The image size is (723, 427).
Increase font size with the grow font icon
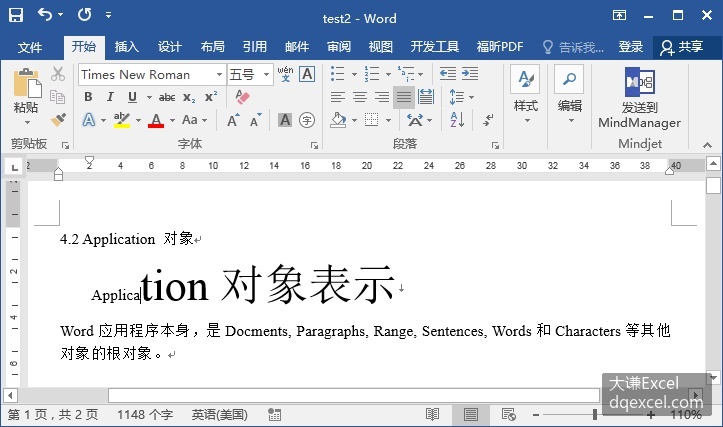(233, 120)
